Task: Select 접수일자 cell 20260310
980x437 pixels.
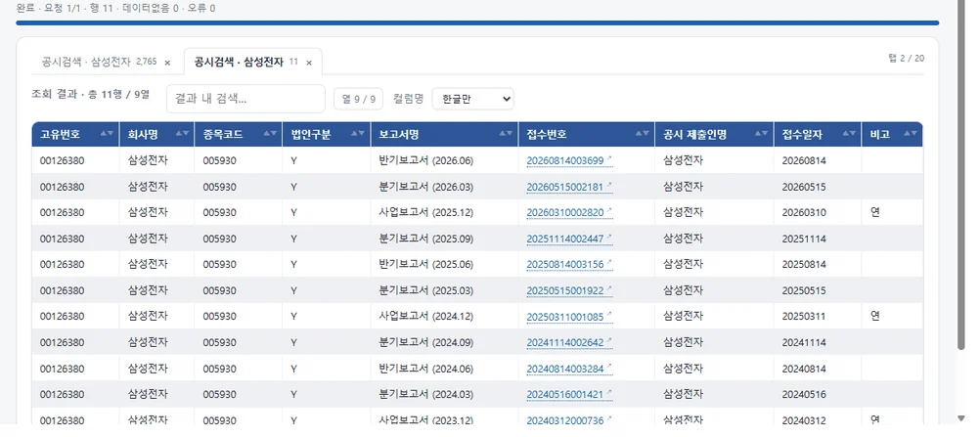Action: point(817,212)
